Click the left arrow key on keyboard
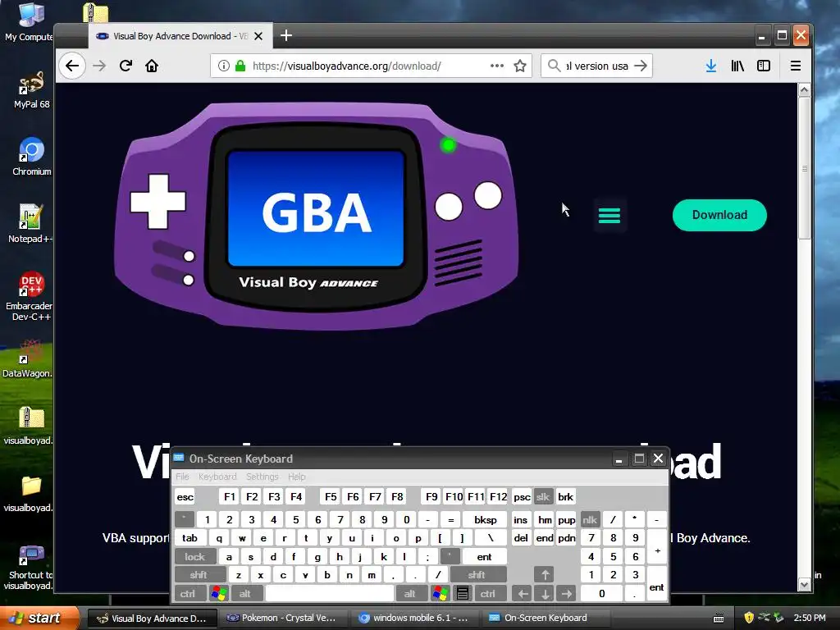 tap(523, 594)
